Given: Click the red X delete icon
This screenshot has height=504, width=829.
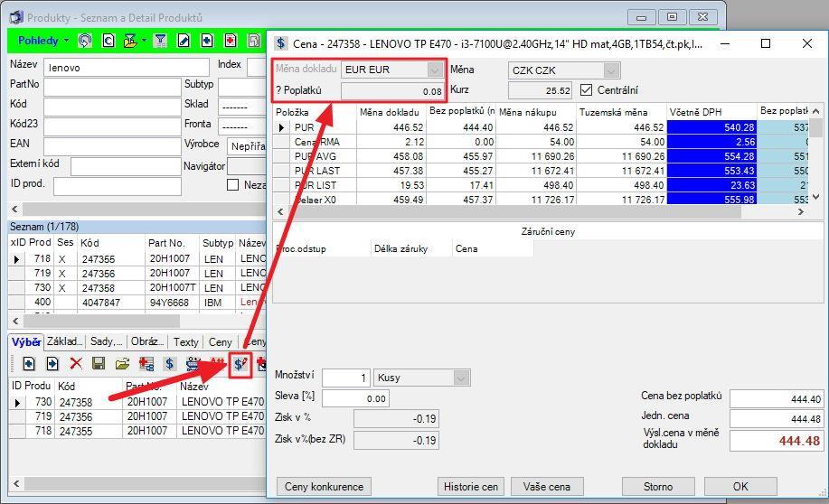Looking at the screenshot, I should [76, 363].
